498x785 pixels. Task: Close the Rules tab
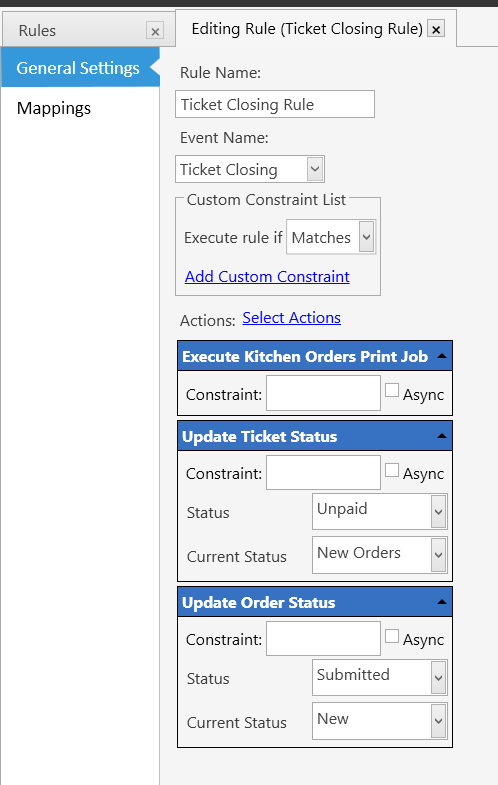coord(155,32)
